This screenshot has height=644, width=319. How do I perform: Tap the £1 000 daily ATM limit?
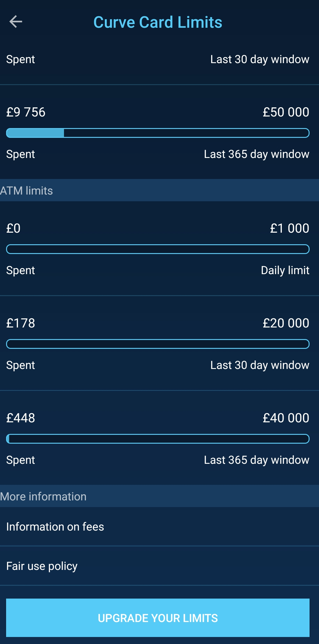pyautogui.click(x=289, y=228)
